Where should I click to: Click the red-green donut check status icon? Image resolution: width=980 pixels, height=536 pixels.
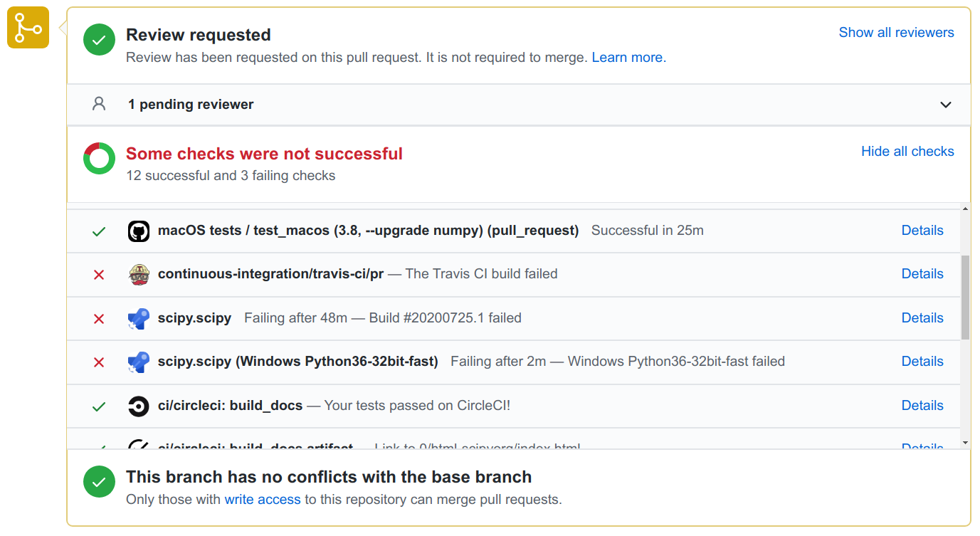pyautogui.click(x=99, y=158)
